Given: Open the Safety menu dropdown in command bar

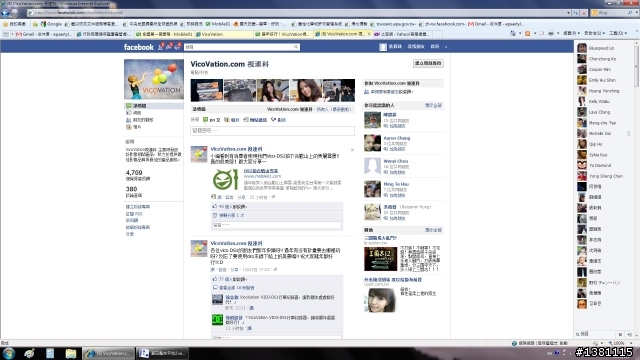Looking at the screenshot, I should point(594,33).
